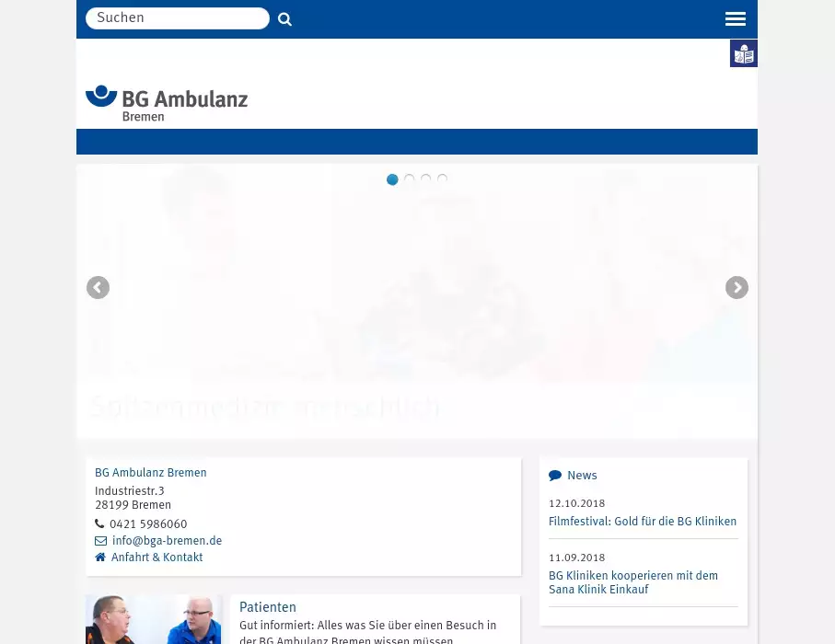Screen dimensions: 835x644
Task: Select the second carousel dot
Action: pos(410,179)
